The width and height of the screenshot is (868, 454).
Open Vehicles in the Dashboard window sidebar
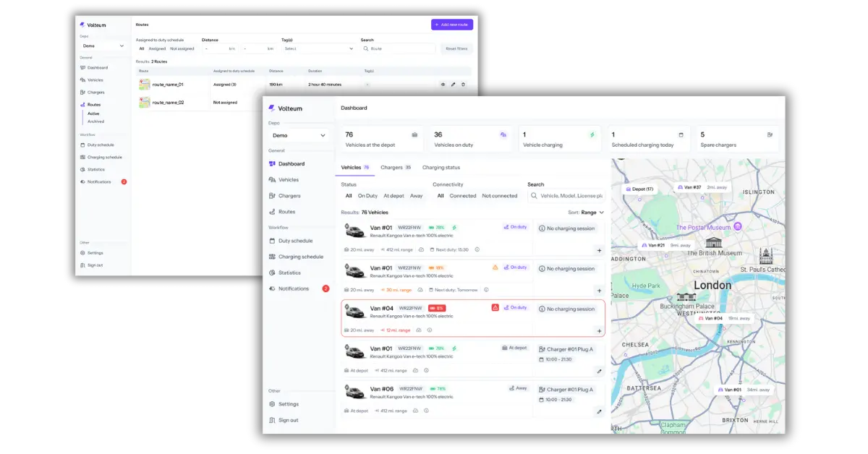289,180
